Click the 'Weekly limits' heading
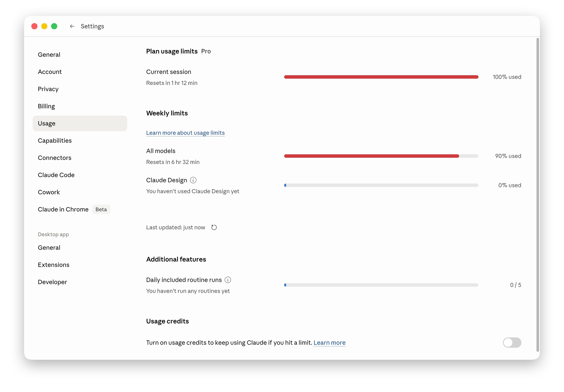The image size is (564, 392). [167, 113]
